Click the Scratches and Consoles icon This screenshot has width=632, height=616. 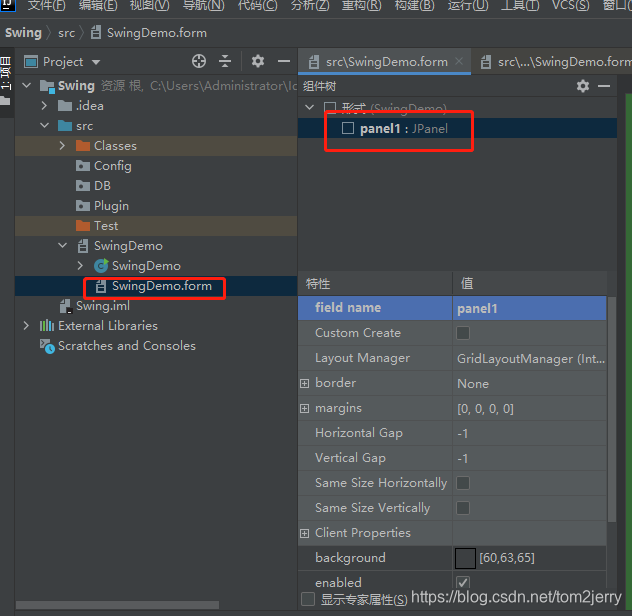coord(47,346)
